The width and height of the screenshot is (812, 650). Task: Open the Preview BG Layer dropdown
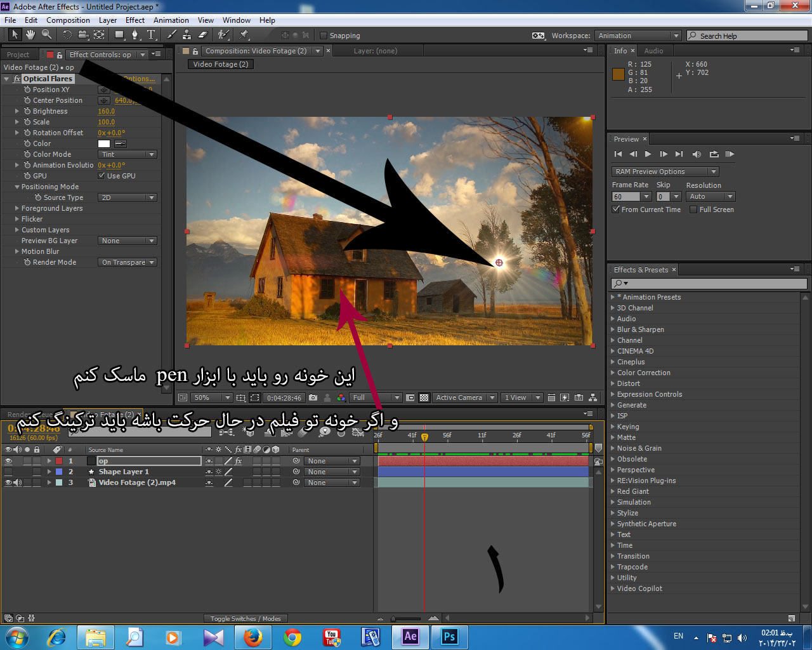coord(128,241)
